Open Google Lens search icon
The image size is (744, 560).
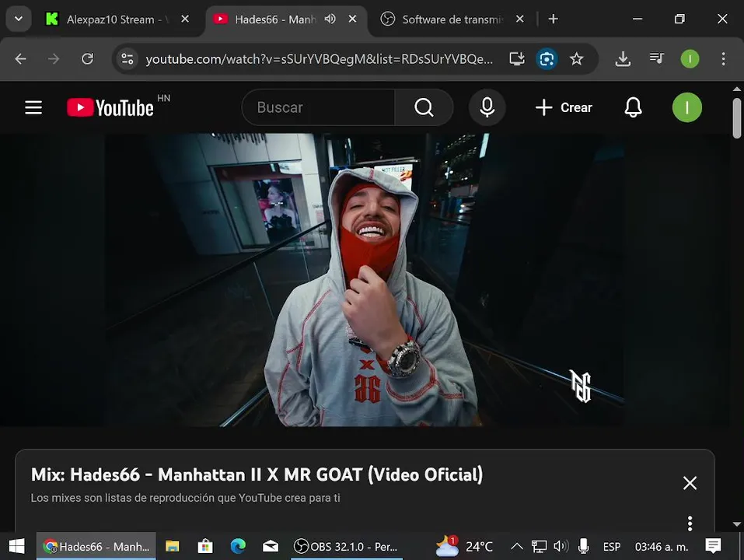[547, 59]
